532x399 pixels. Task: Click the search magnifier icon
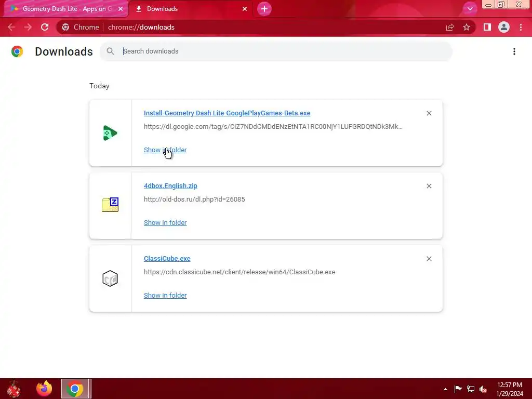tap(110, 51)
